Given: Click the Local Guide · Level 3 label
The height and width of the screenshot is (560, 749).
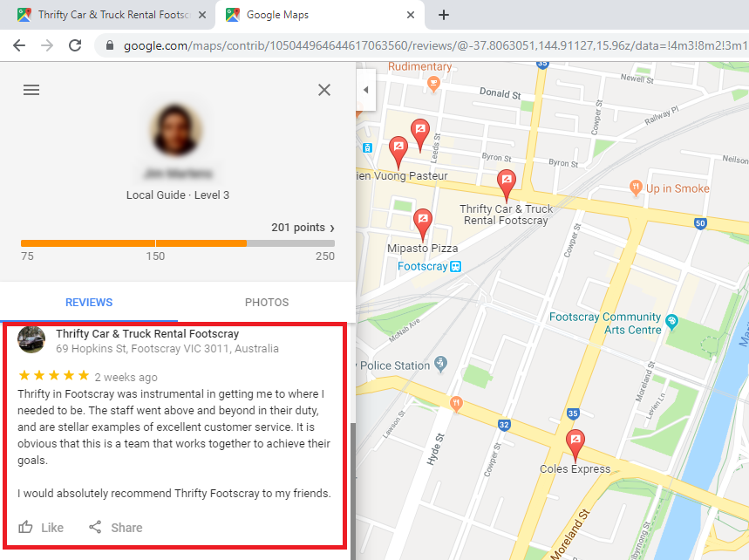Looking at the screenshot, I should [x=178, y=195].
